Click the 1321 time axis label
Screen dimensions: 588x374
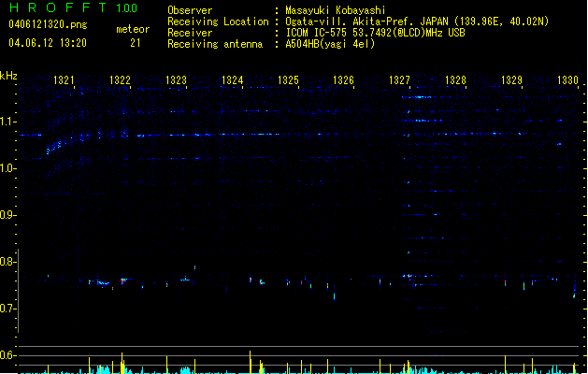tap(64, 80)
